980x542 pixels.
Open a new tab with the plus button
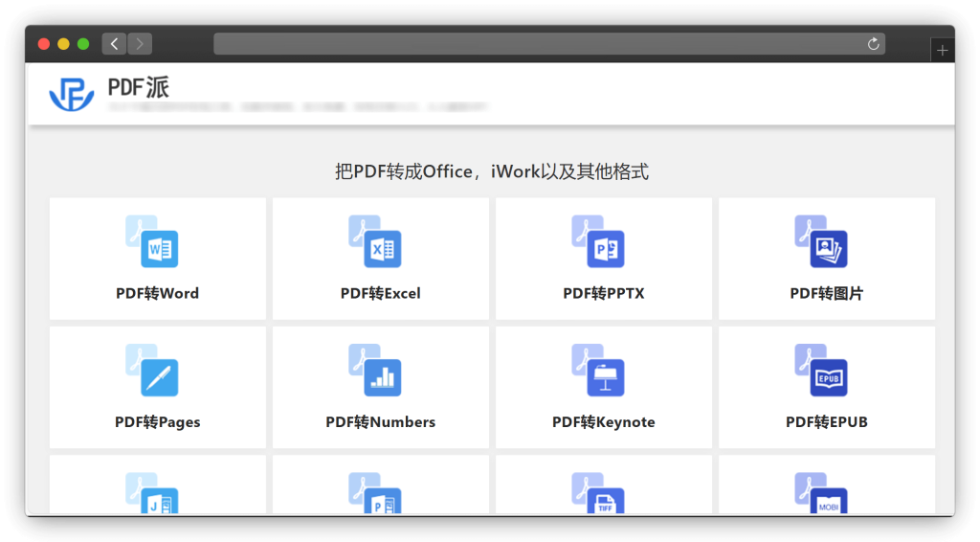pyautogui.click(x=943, y=50)
